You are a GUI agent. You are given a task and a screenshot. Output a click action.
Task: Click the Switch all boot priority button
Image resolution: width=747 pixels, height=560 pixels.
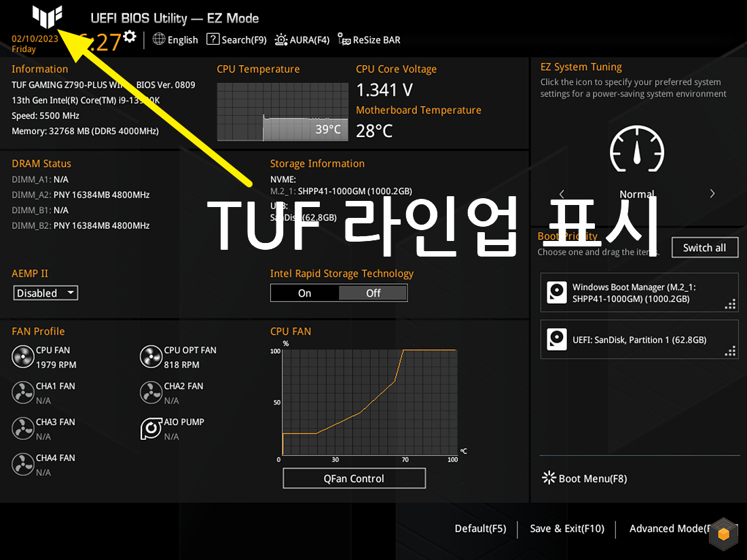pyautogui.click(x=704, y=247)
